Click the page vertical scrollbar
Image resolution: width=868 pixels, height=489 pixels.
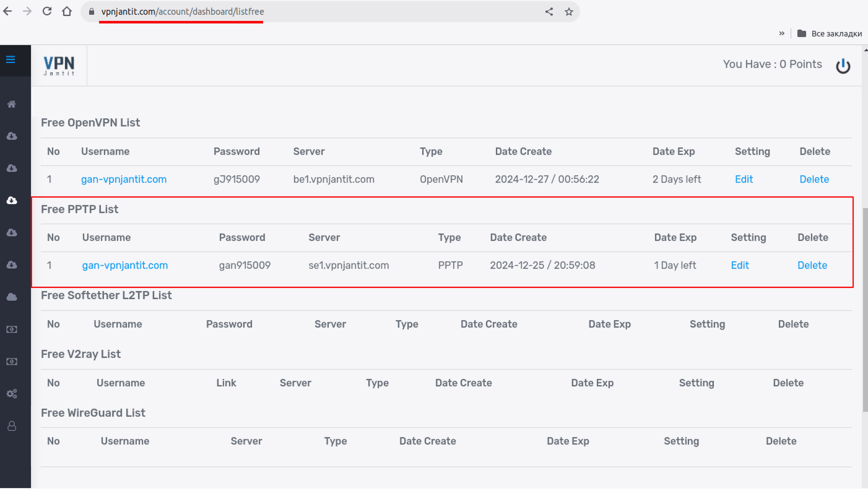tap(865, 310)
